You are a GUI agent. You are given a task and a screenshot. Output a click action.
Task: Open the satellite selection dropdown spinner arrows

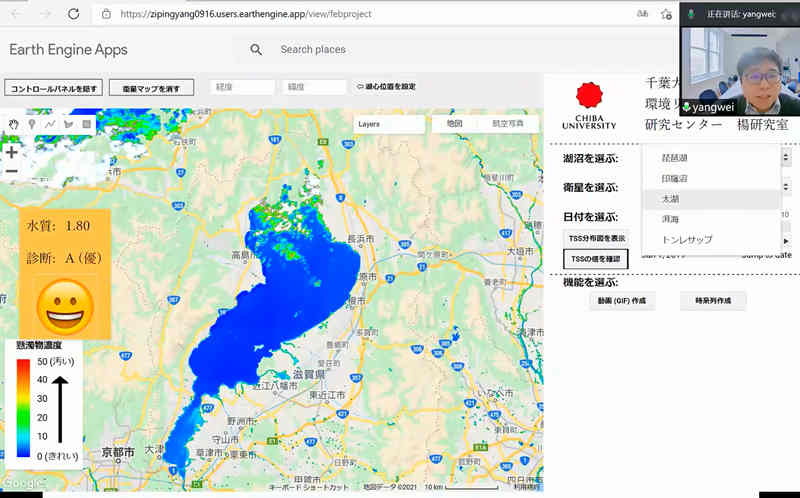[x=786, y=187]
